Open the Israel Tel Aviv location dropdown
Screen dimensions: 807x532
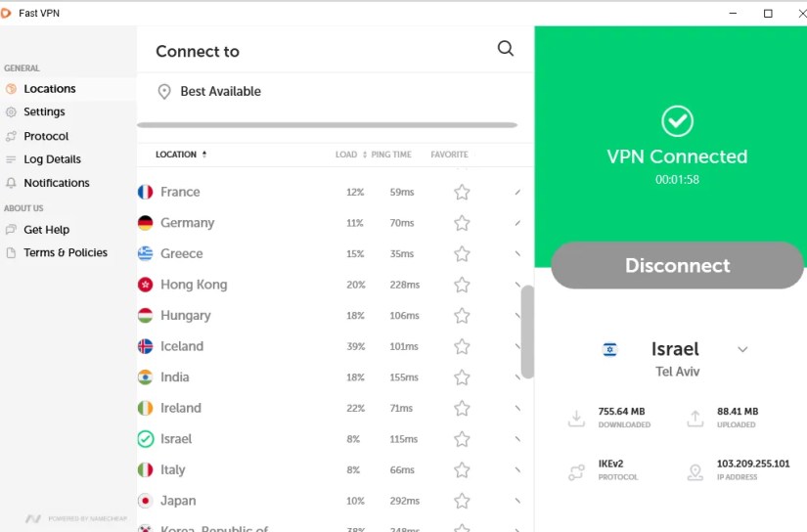[742, 350]
